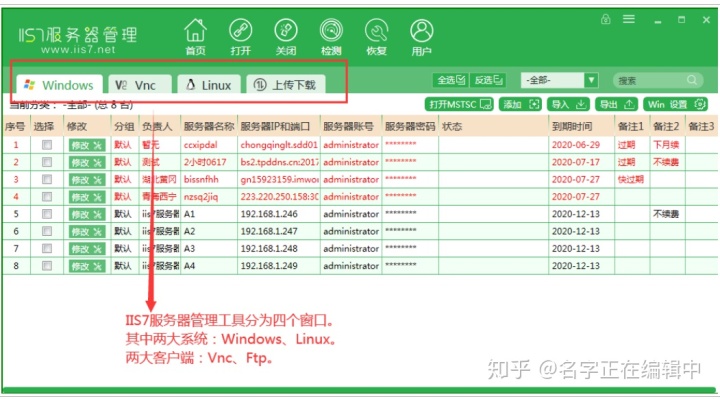This screenshot has height=399, width=720.
Task: Select IP cell 192.168.1.247
Action: (279, 231)
